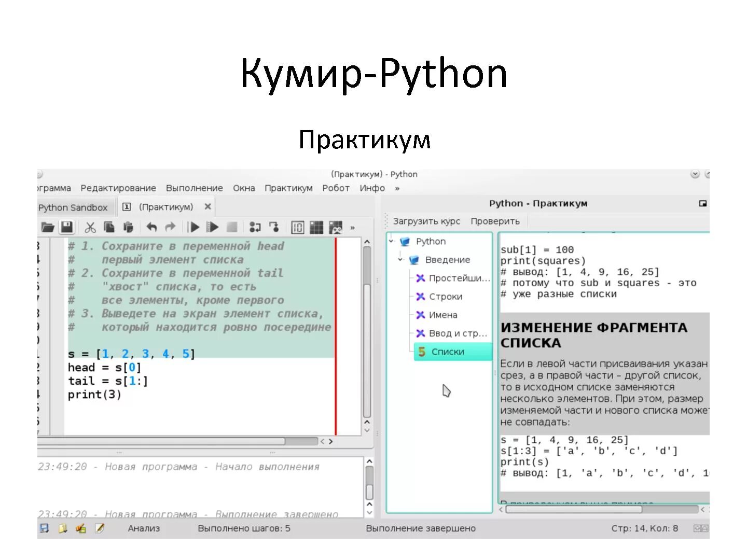Click the Проверить button
Viewport: 747px width, 560px height.
(x=495, y=221)
